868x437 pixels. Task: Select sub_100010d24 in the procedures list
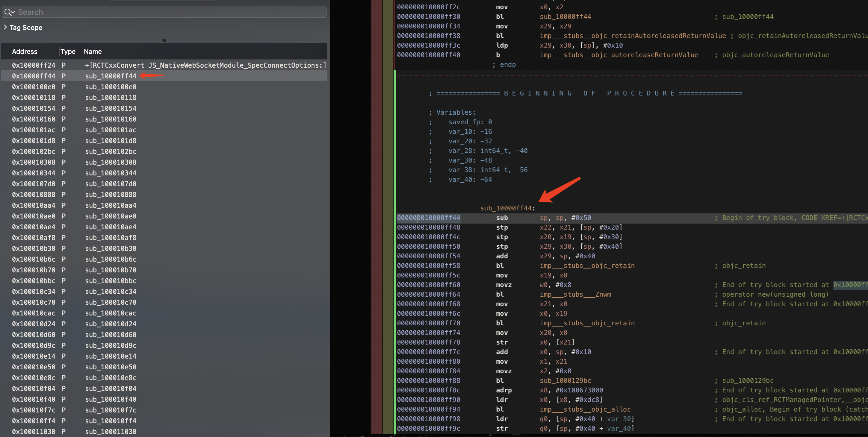[164, 324]
